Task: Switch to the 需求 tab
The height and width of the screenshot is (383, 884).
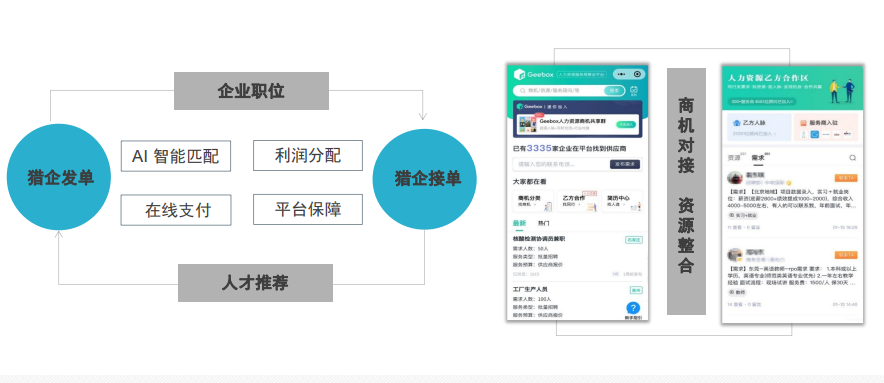Action: pyautogui.click(x=758, y=157)
